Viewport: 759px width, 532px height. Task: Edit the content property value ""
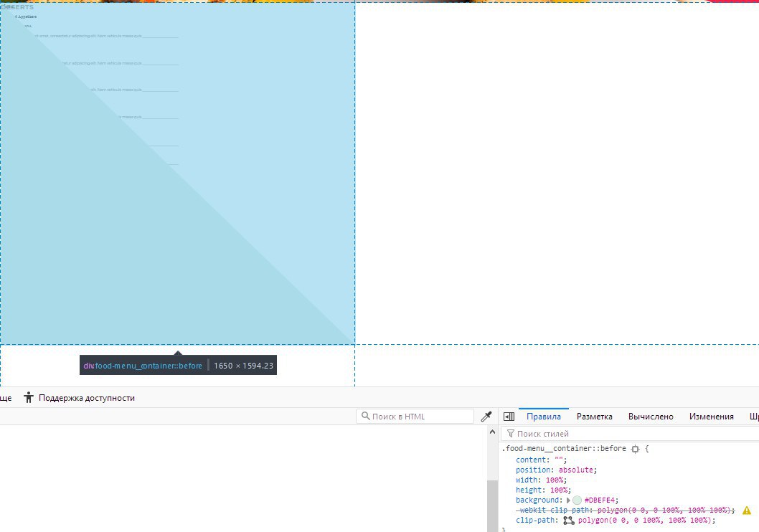pyautogui.click(x=558, y=460)
